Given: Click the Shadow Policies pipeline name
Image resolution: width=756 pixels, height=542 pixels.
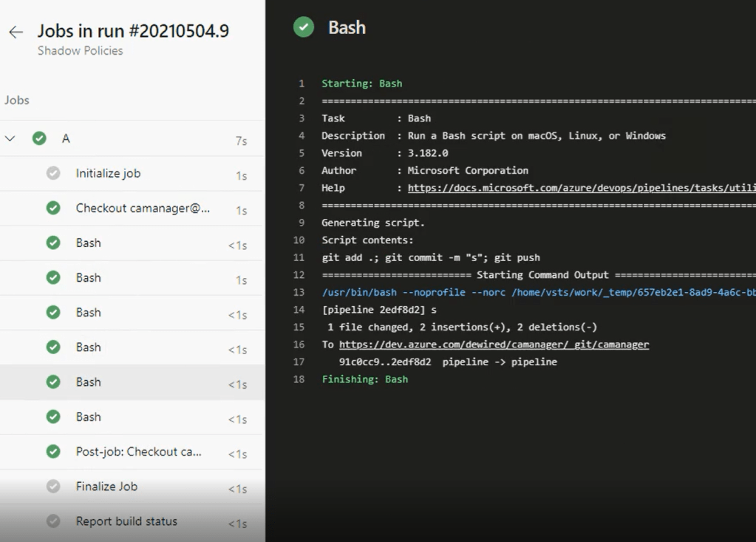Looking at the screenshot, I should click(x=81, y=51).
